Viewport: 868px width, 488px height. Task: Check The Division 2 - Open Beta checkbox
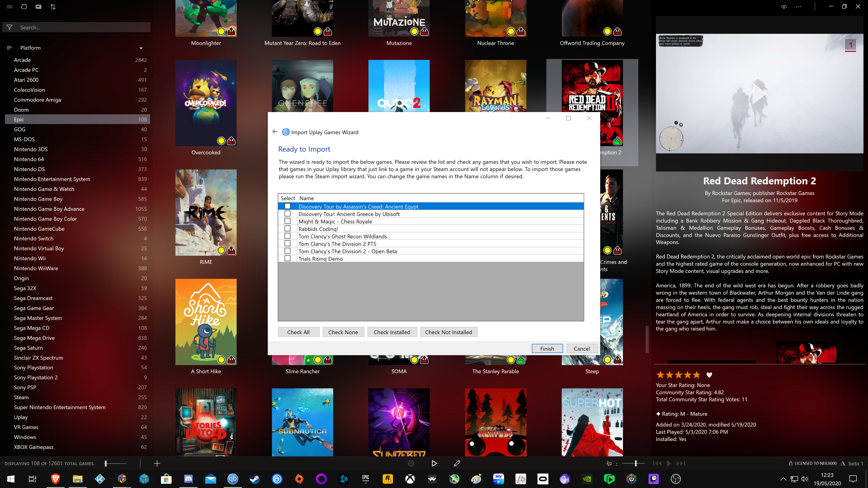click(288, 251)
